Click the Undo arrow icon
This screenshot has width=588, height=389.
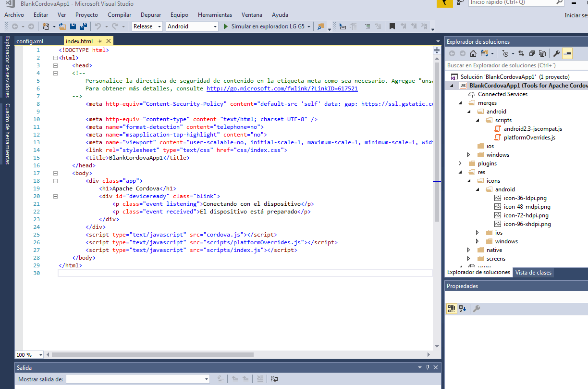(98, 26)
